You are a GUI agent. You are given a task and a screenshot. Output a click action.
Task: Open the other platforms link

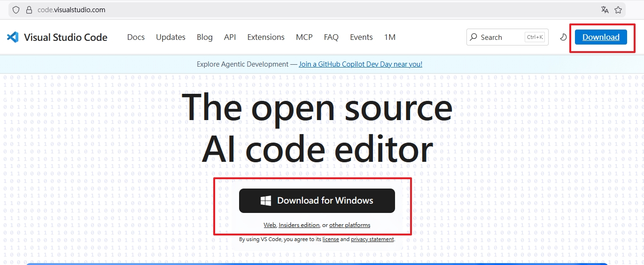pos(349,225)
